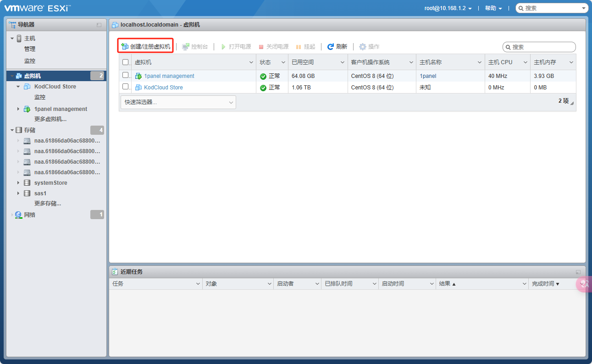Click the systemStore datastore icon

27,183
